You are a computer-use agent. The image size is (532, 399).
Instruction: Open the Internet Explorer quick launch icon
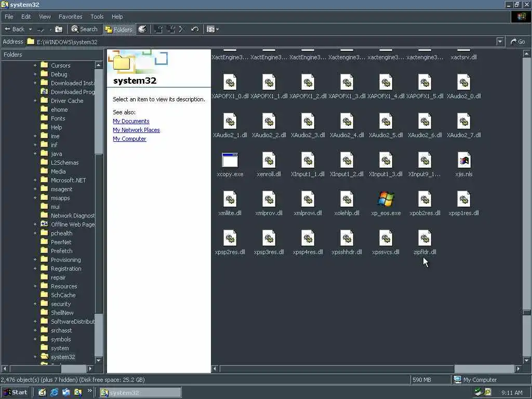pos(54,393)
